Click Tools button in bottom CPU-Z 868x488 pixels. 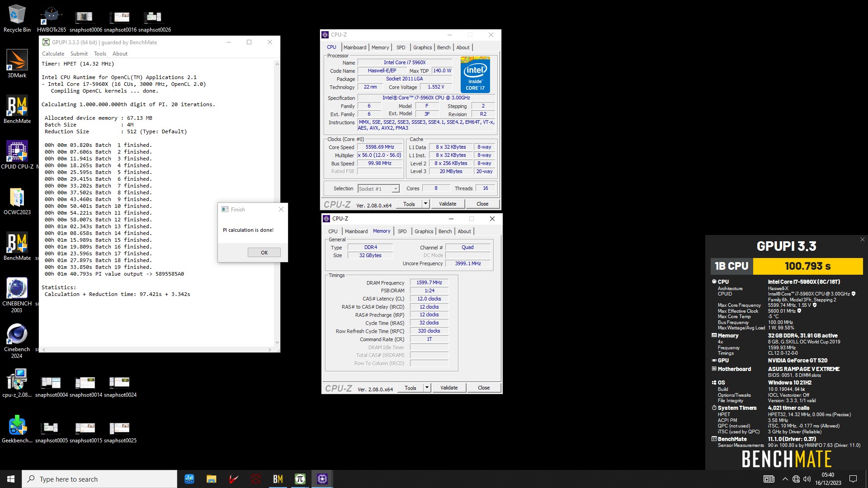(410, 388)
